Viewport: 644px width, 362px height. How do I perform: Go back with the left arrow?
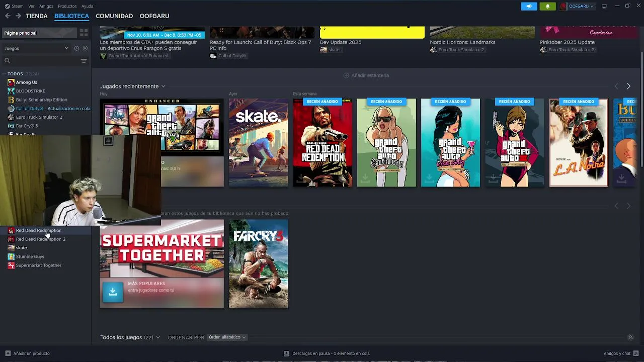click(x=8, y=16)
